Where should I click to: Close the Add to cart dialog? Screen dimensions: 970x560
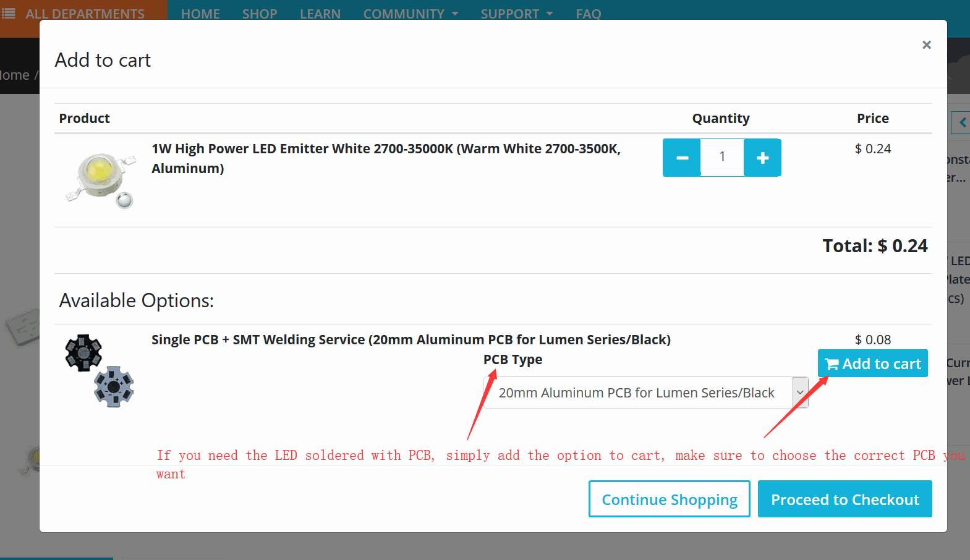pos(926,45)
